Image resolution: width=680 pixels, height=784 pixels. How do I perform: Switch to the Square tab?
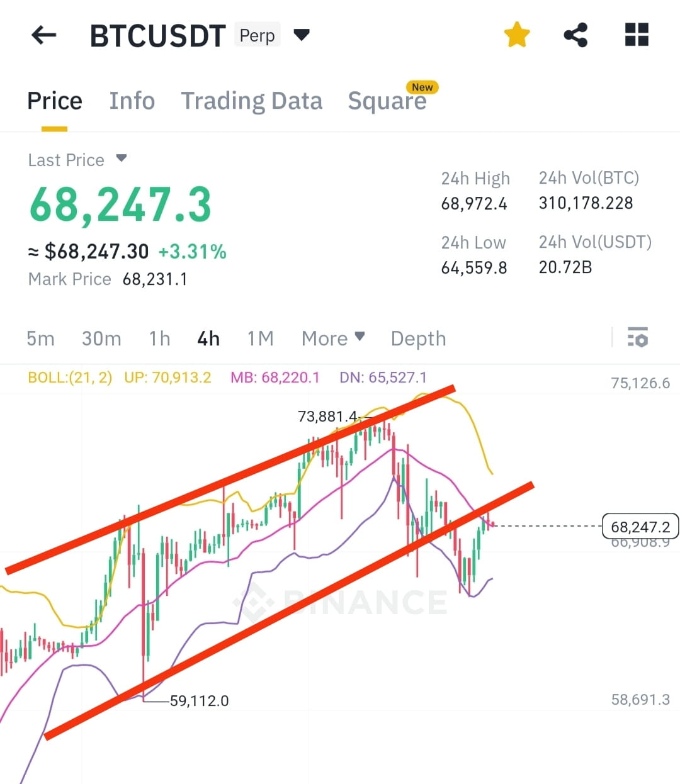(388, 101)
